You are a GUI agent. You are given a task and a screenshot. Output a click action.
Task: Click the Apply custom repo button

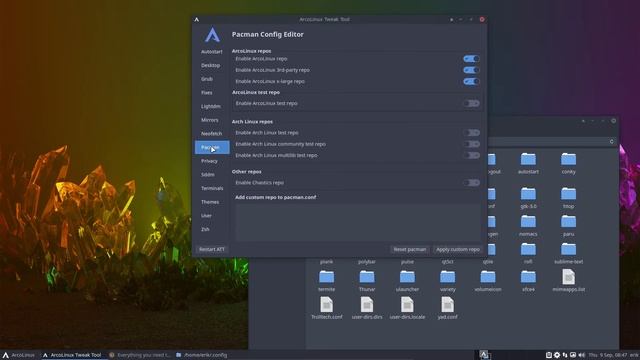458,249
